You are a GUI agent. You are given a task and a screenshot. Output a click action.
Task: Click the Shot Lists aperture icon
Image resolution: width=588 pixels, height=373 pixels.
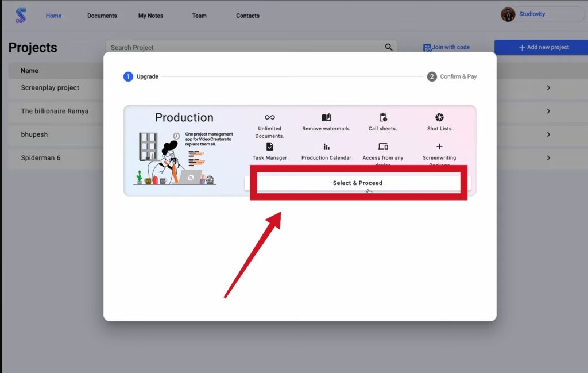[439, 117]
